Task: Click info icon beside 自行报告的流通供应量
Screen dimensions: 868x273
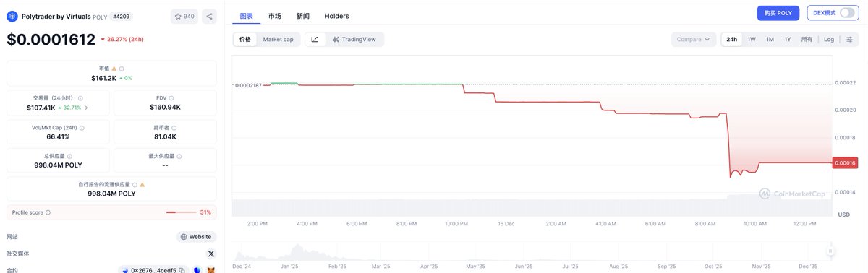Action: tap(135, 185)
